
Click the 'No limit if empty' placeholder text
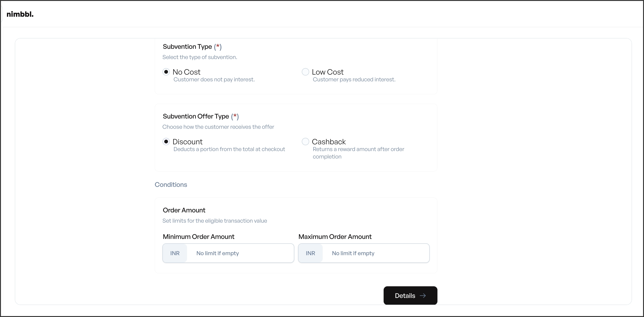[217, 253]
